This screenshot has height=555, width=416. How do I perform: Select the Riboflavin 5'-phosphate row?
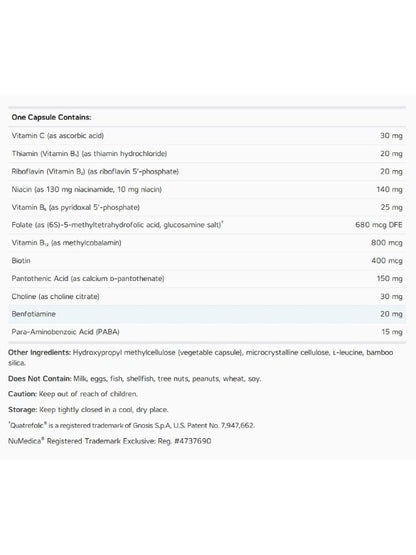207,171
